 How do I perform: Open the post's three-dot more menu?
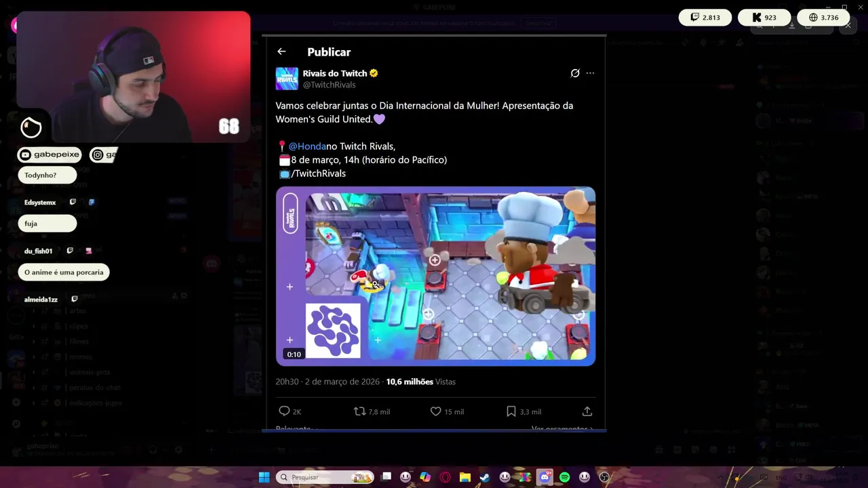[590, 73]
